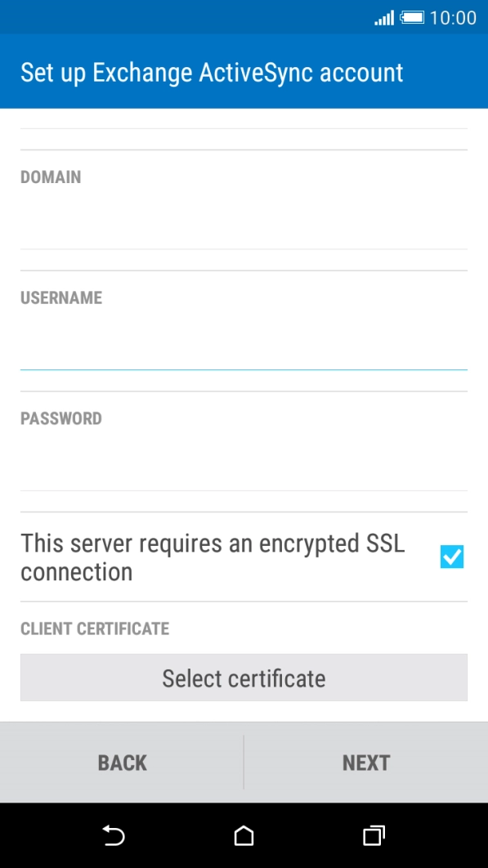Expand the client certificate selector
Screen dimensions: 488x868
point(244,678)
